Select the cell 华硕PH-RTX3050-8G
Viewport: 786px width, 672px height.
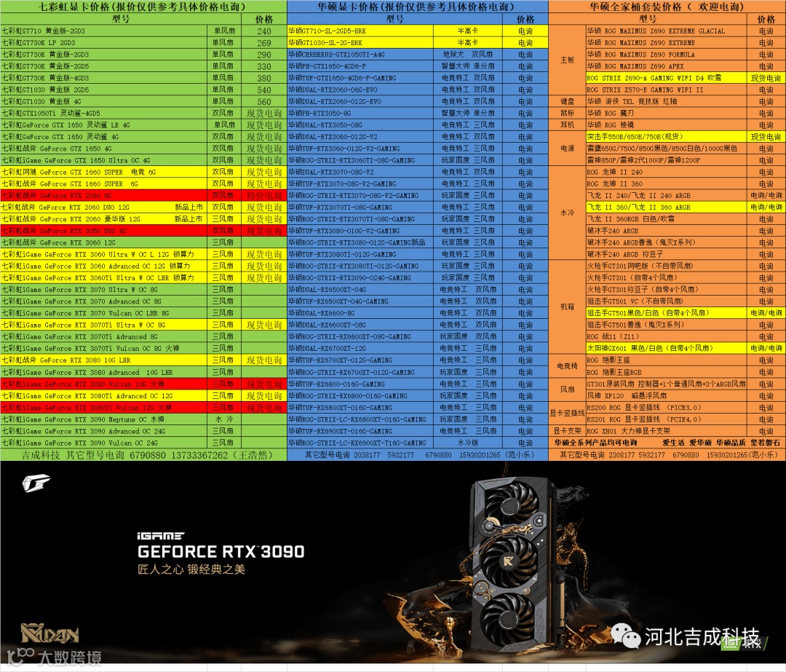click(x=360, y=114)
